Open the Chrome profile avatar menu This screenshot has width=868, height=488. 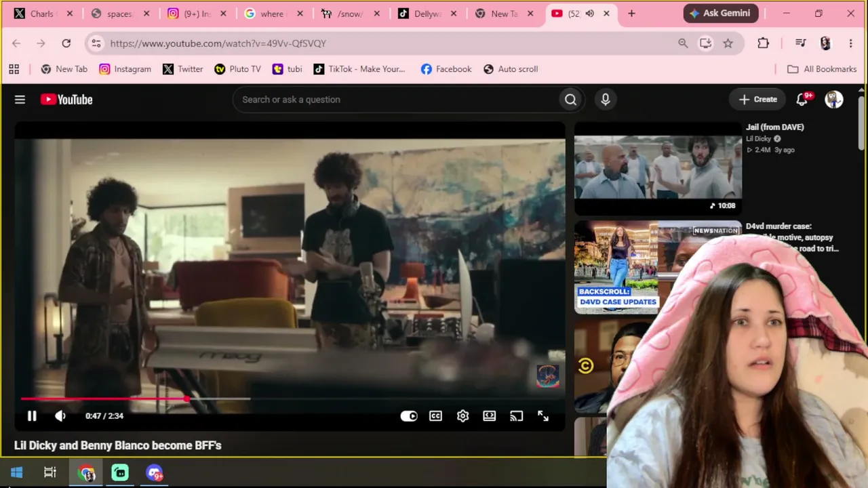825,43
